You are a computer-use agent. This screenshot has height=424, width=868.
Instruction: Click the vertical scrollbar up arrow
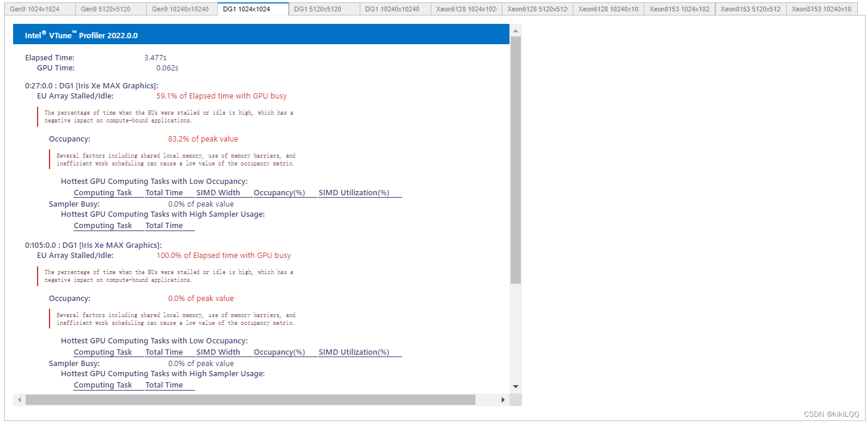pyautogui.click(x=516, y=29)
